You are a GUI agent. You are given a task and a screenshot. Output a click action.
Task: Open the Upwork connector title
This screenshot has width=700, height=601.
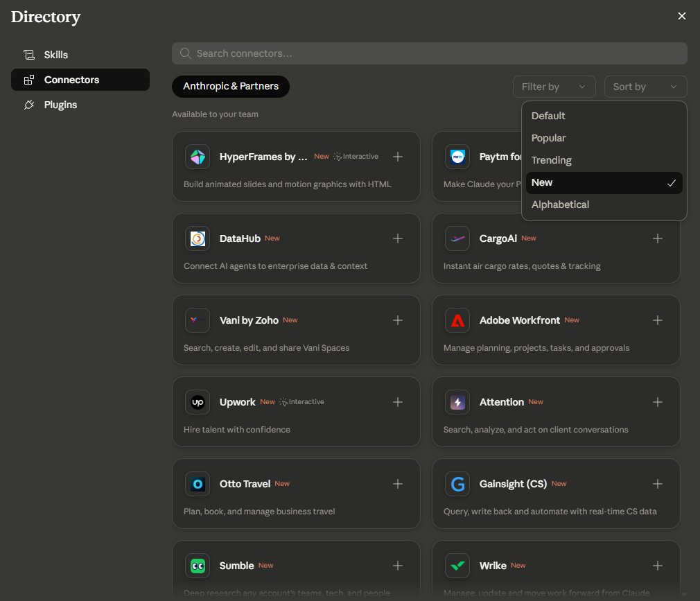238,402
